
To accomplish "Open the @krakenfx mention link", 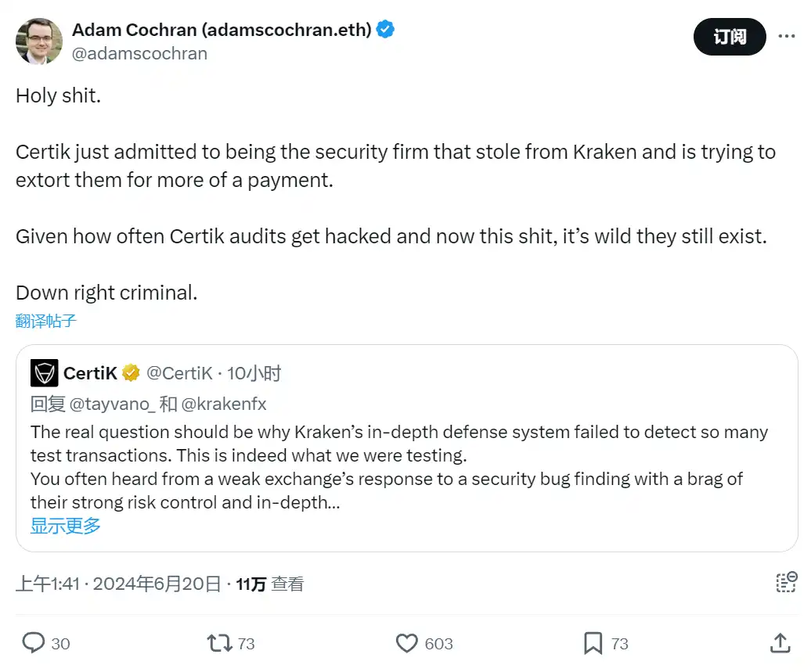I will [x=224, y=404].
